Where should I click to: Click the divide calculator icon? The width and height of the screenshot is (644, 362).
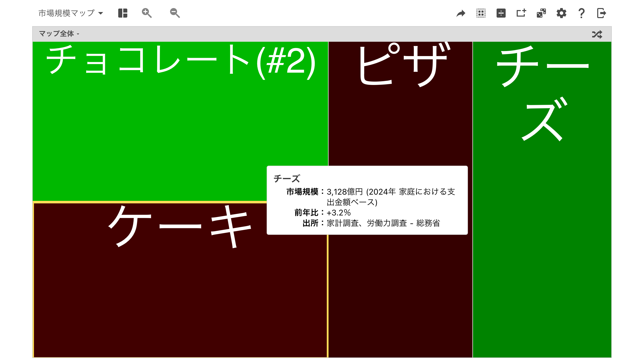[501, 13]
